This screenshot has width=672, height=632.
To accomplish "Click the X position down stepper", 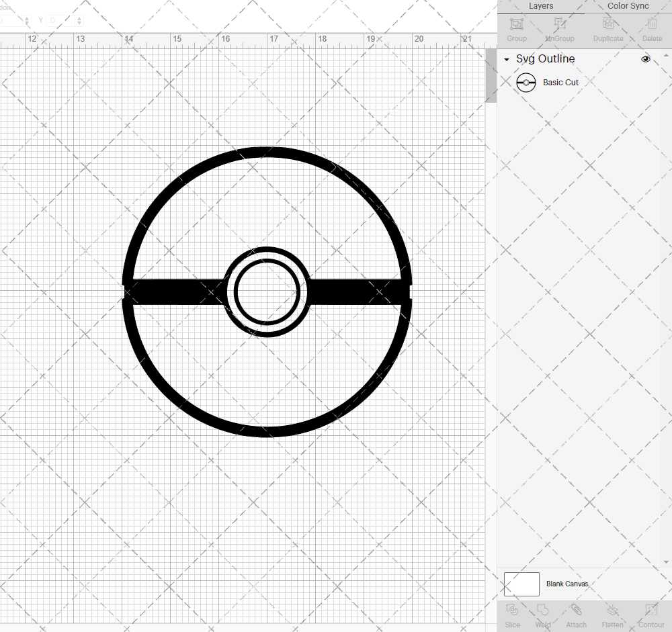I will (x=27, y=23).
